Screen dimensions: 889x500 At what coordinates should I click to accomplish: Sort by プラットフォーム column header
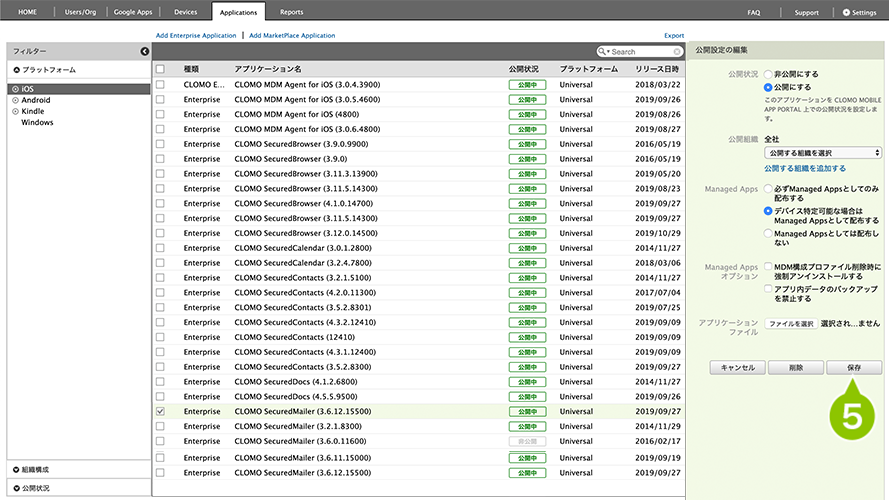point(589,69)
